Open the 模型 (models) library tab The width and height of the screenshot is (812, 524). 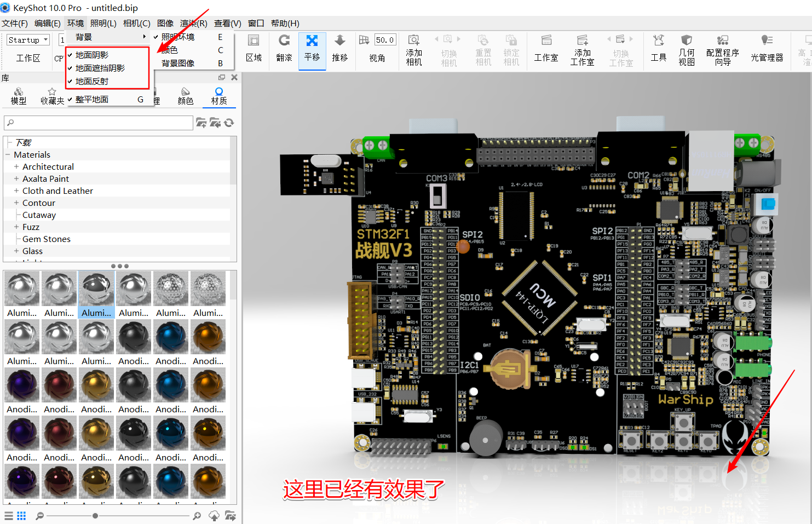click(x=19, y=96)
